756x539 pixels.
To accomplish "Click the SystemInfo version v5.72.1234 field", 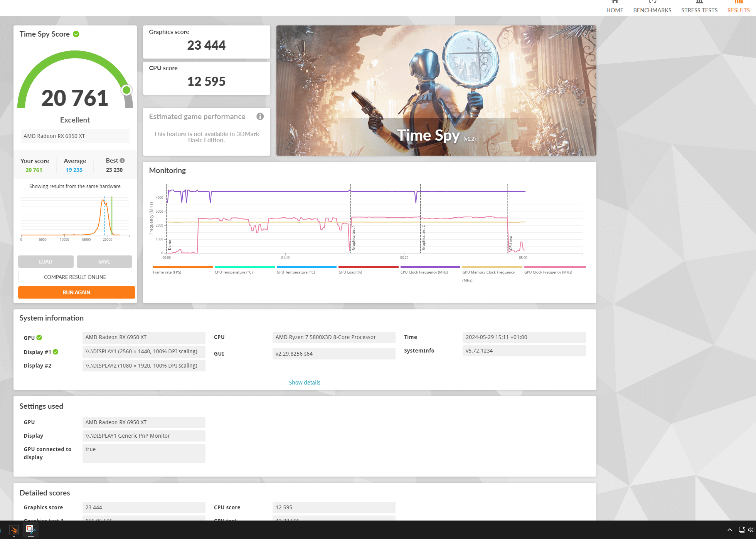I will [x=524, y=351].
